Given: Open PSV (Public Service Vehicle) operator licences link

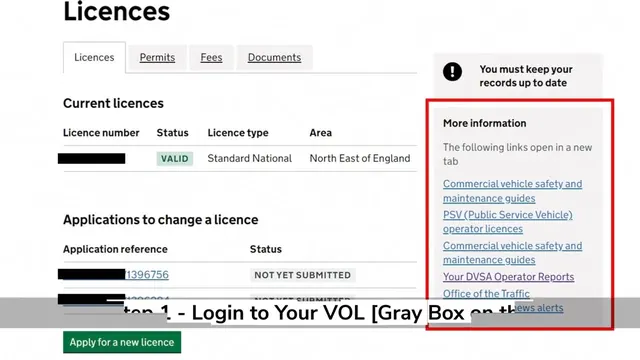Looking at the screenshot, I should click(507, 222).
